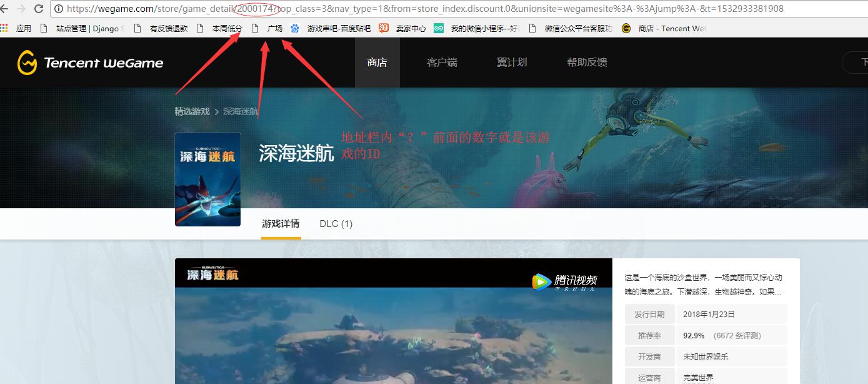Click the 精选游戏 breadcrumb link
This screenshot has height=384, width=868.
click(192, 111)
